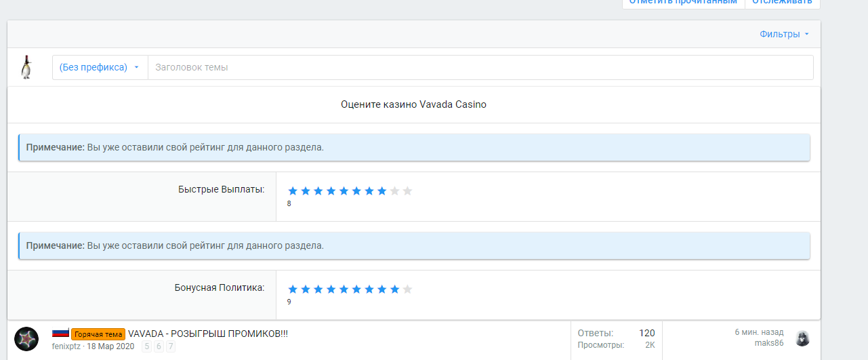Select sixth star for Бонусная Политика
Viewport: 868px width, 360px height.
[356, 289]
